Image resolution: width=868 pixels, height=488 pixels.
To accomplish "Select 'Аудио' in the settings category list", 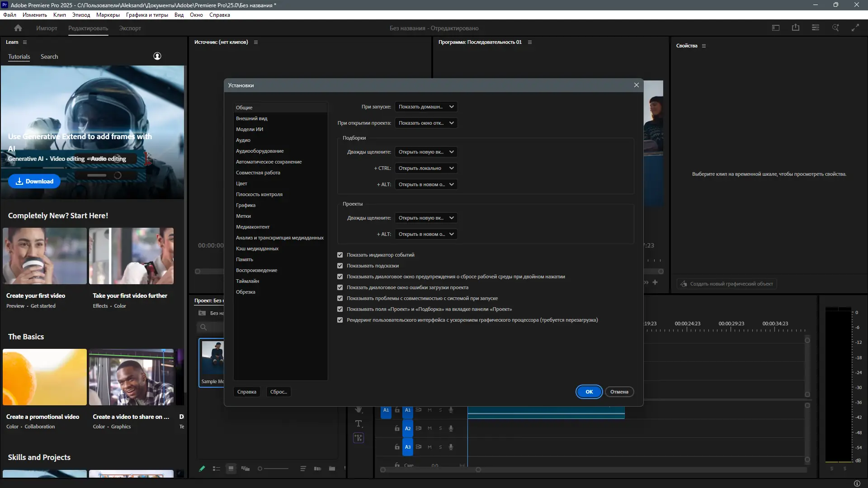I will point(243,140).
